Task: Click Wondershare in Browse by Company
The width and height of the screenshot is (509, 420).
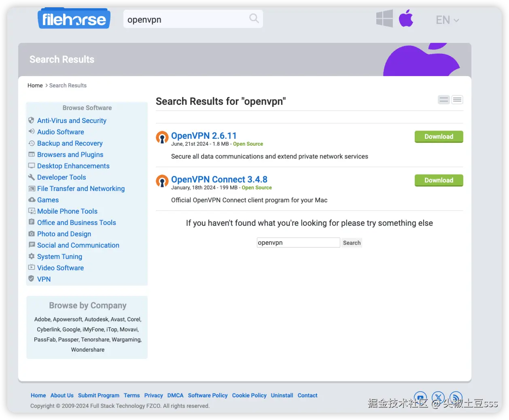Action: point(88,350)
